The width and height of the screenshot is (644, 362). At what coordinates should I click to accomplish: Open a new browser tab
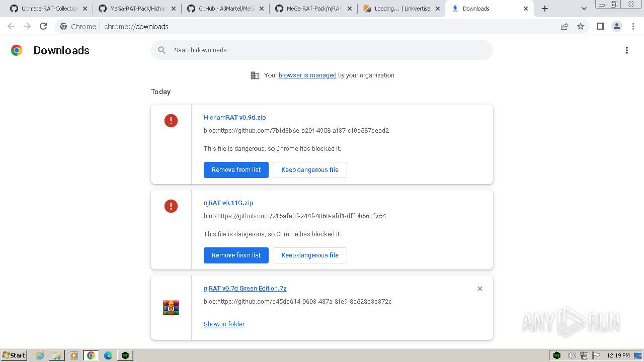pos(545,9)
